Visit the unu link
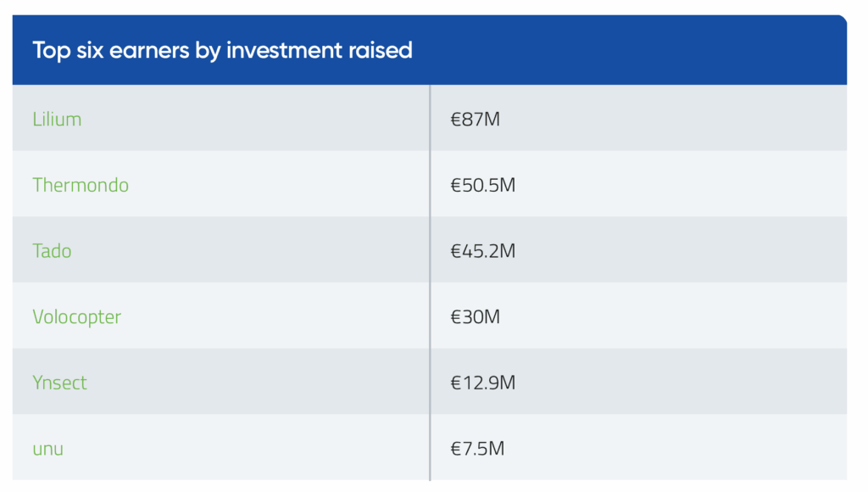Viewport: 868px width, 492px height. point(47,449)
